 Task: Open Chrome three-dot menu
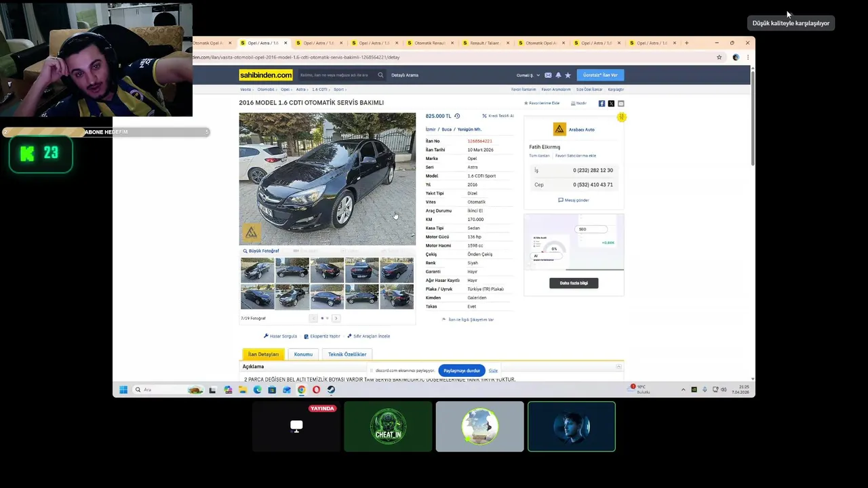747,57
